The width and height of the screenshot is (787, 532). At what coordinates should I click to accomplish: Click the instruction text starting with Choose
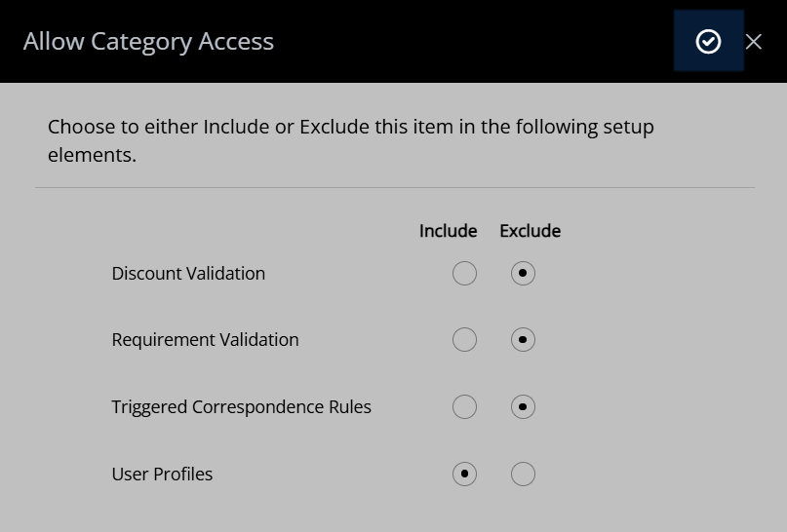pos(351,140)
